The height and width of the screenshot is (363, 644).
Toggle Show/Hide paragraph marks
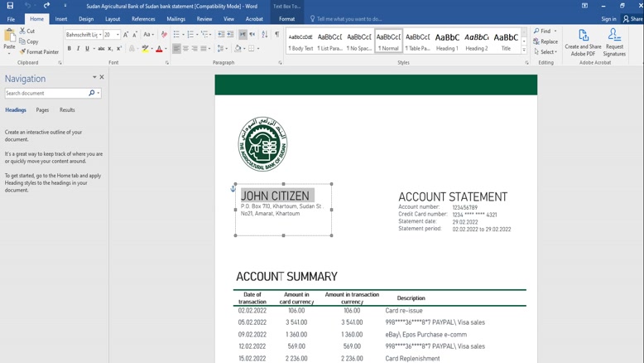point(276,35)
